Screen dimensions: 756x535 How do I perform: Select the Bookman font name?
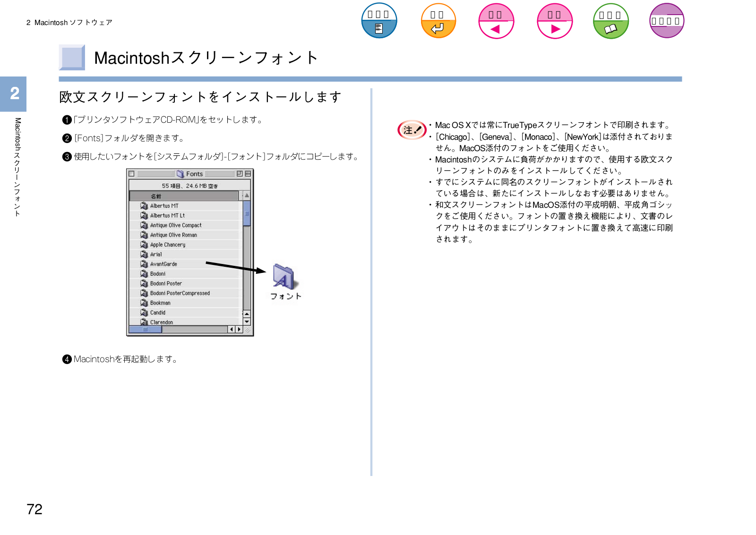(160, 303)
